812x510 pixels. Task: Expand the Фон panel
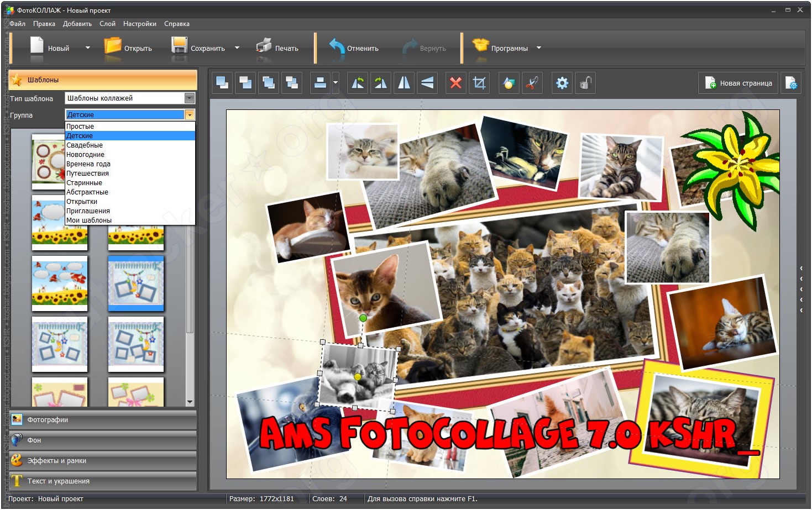tap(103, 440)
